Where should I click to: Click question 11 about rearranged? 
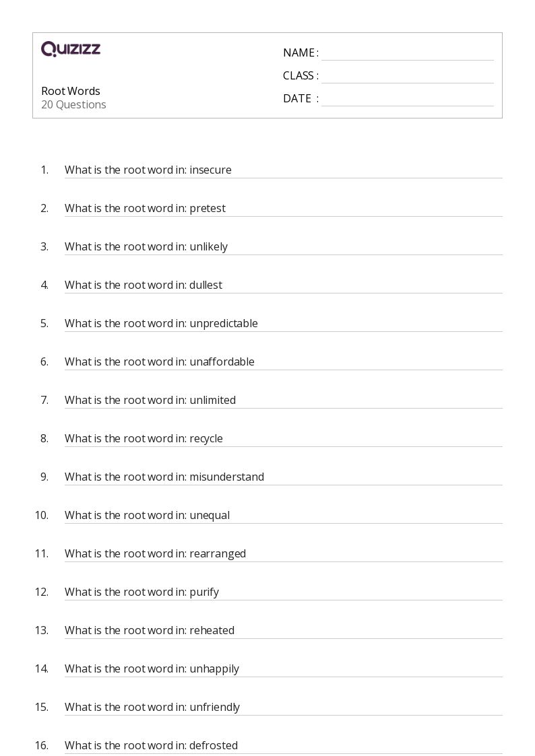point(155,554)
